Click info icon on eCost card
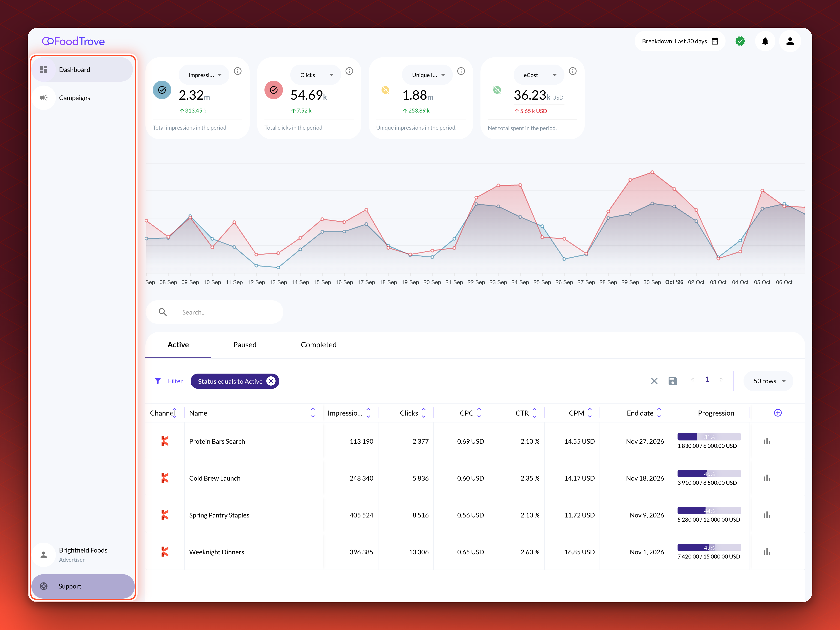This screenshot has height=630, width=840. pos(573,71)
